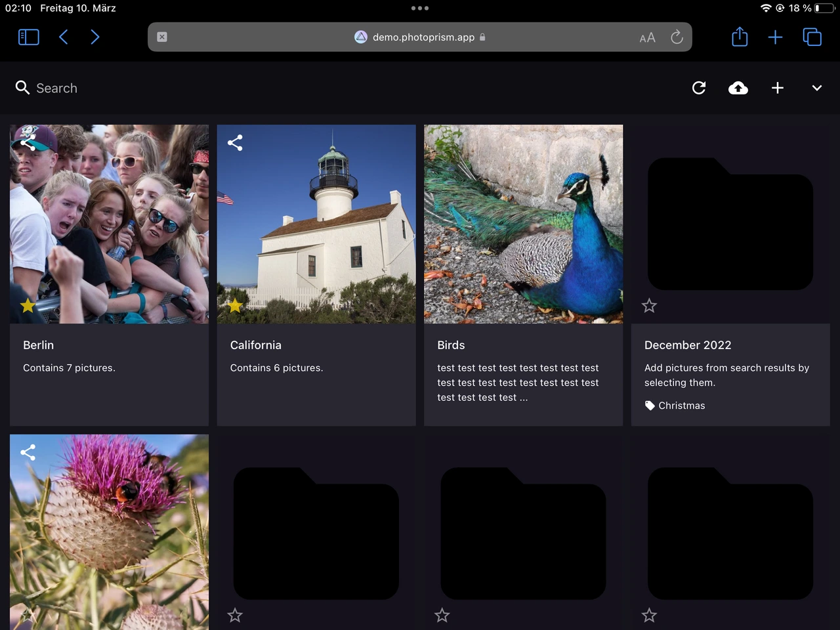The width and height of the screenshot is (840, 630).
Task: Tap the battery 18 % indicator
Action: pos(812,8)
